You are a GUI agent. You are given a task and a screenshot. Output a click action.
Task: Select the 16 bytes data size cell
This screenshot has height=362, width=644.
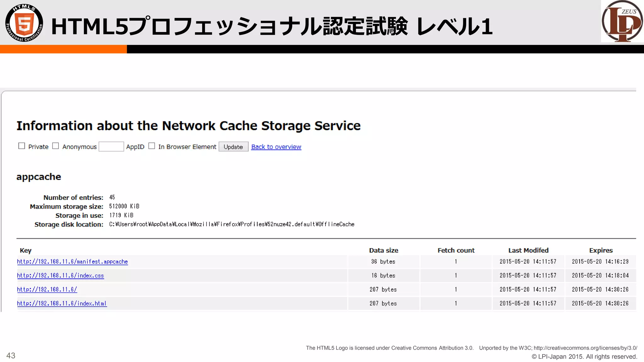[383, 276]
